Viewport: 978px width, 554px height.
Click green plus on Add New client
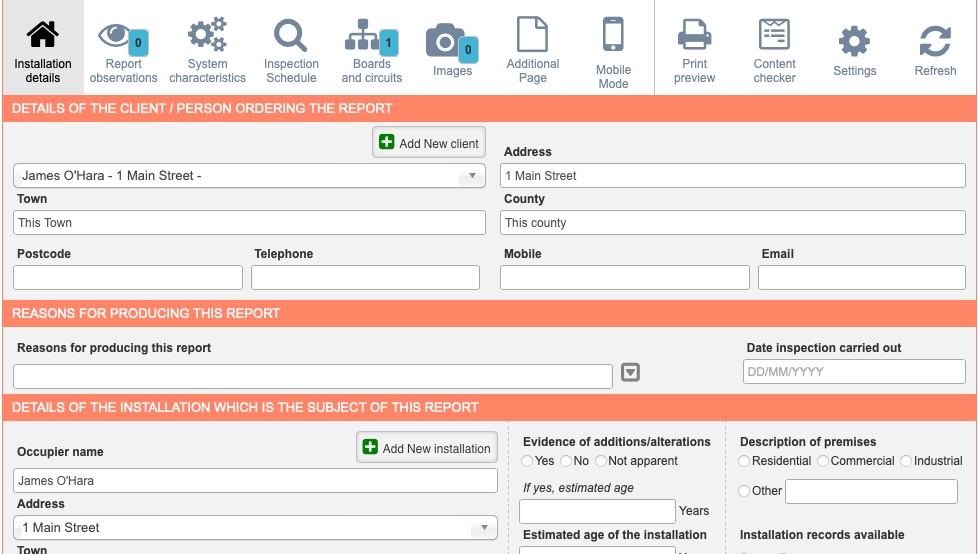point(387,142)
